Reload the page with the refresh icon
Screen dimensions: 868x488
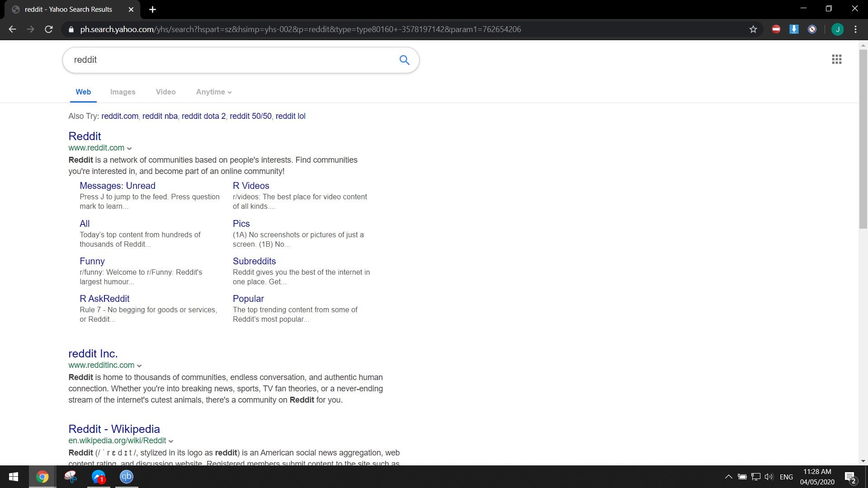coord(48,29)
